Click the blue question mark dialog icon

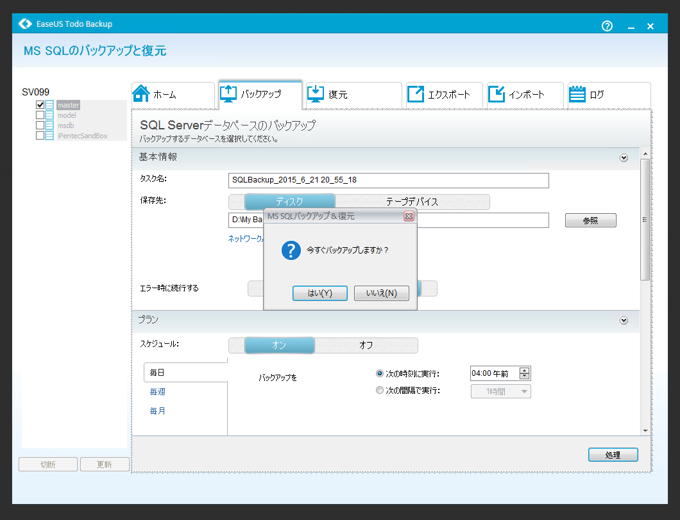pyautogui.click(x=291, y=250)
